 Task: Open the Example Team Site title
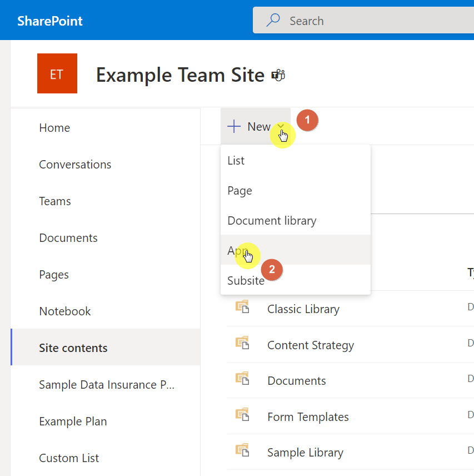pos(180,75)
